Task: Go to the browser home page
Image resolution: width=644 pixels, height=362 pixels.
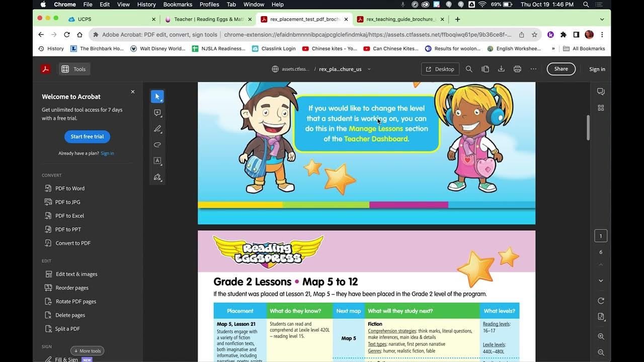Action: click(x=79, y=35)
